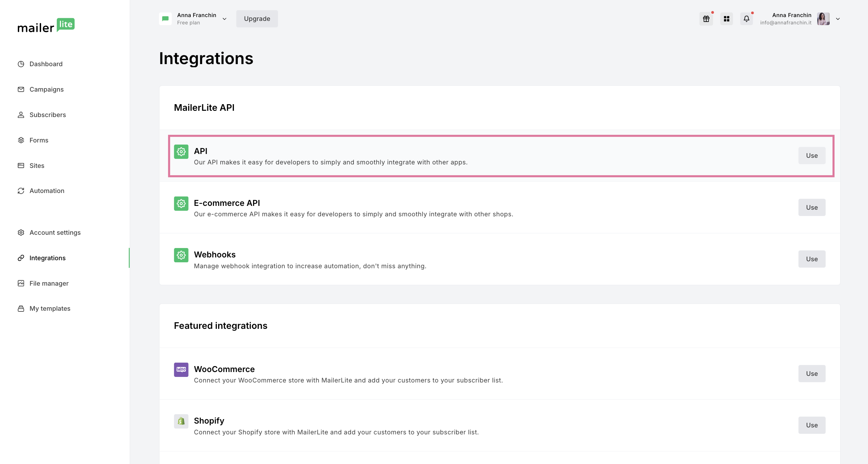This screenshot has width=868, height=464.
Task: Click the Account settings gear icon
Action: click(21, 232)
